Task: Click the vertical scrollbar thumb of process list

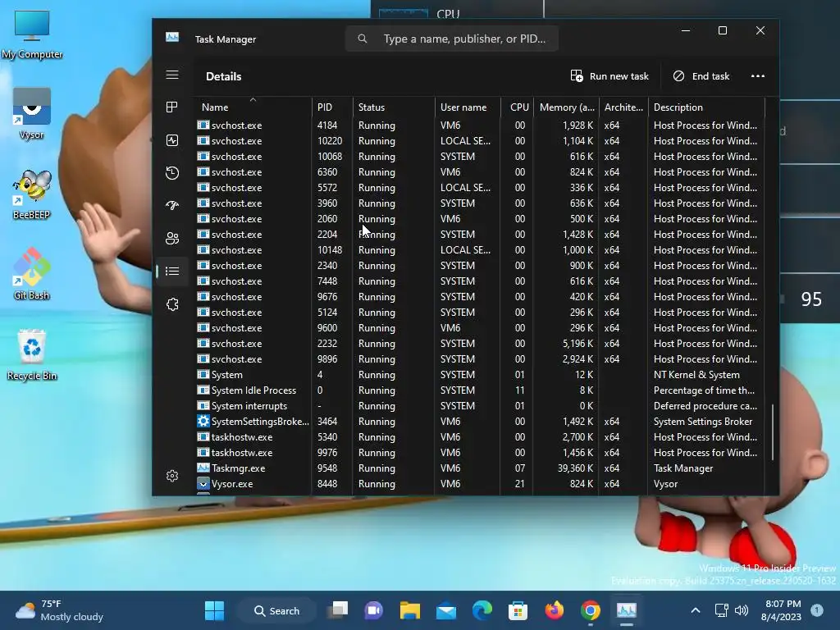Action: pyautogui.click(x=772, y=431)
